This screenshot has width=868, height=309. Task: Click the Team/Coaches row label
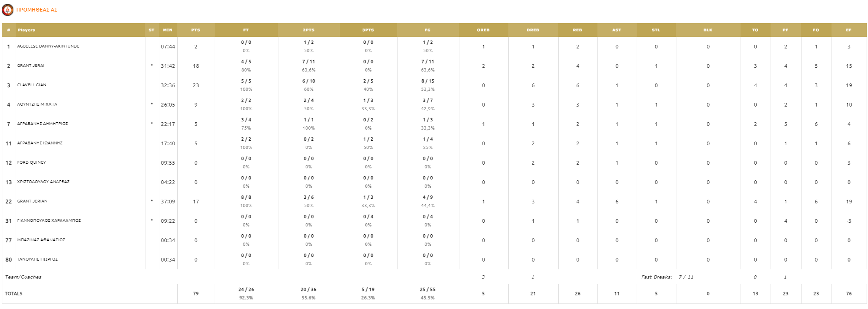(23, 277)
